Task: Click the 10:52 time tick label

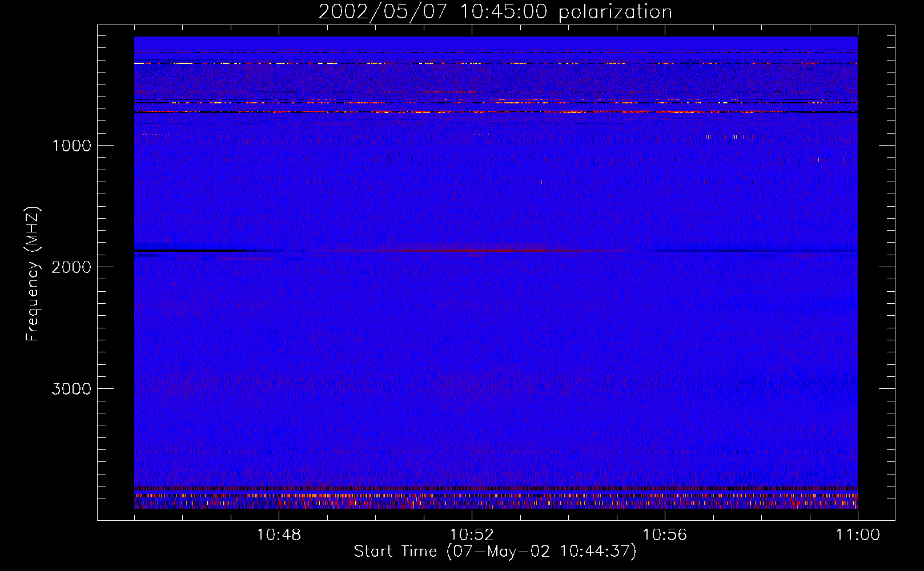Action: [x=472, y=535]
